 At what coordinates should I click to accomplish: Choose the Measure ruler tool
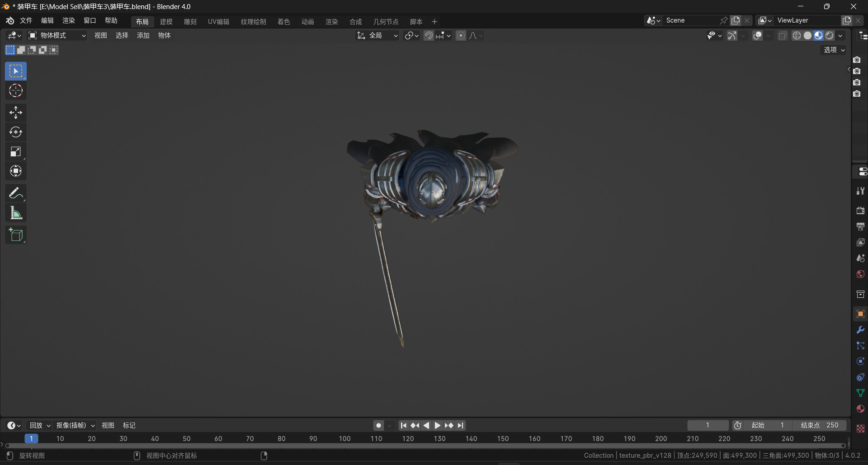coord(16,213)
